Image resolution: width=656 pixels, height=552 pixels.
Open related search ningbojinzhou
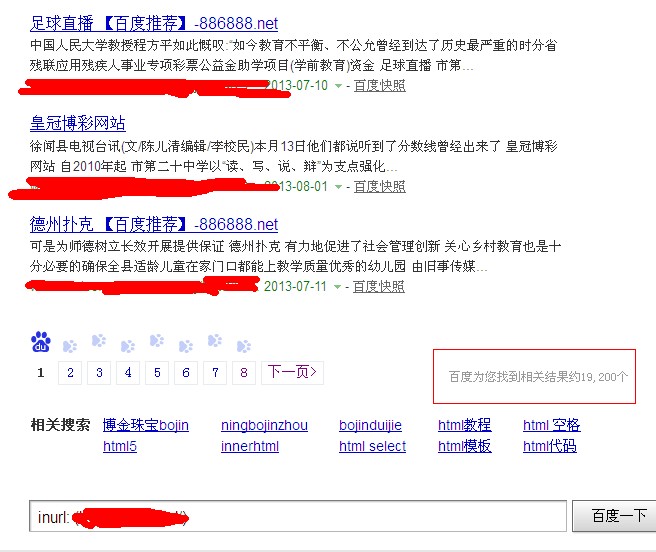(264, 425)
